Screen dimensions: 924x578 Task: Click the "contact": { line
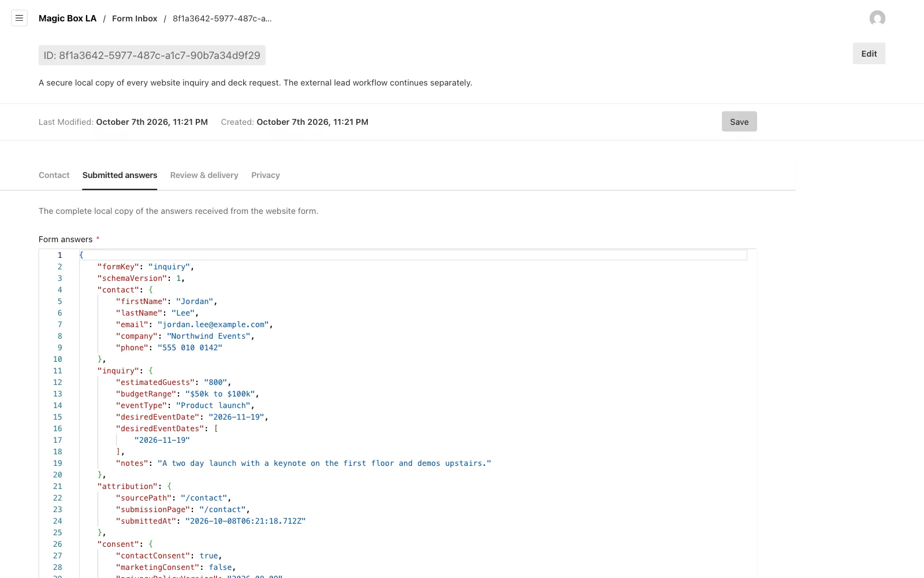[x=125, y=290]
